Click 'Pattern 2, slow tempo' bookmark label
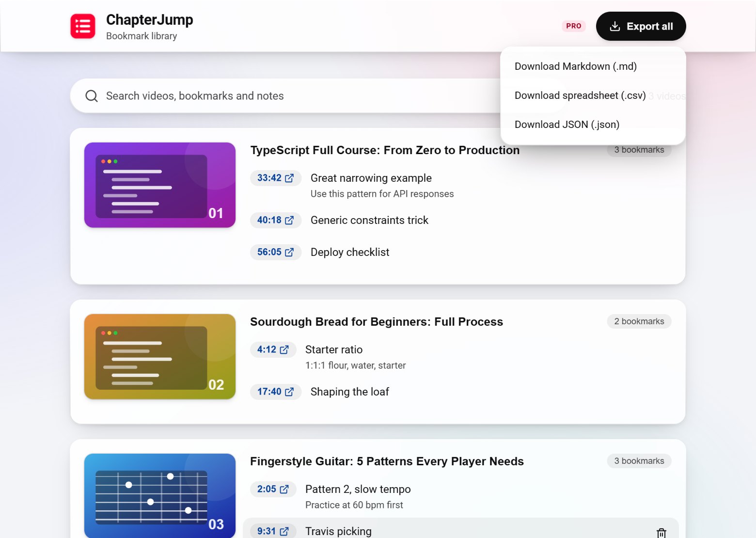This screenshot has height=538, width=756. point(358,489)
